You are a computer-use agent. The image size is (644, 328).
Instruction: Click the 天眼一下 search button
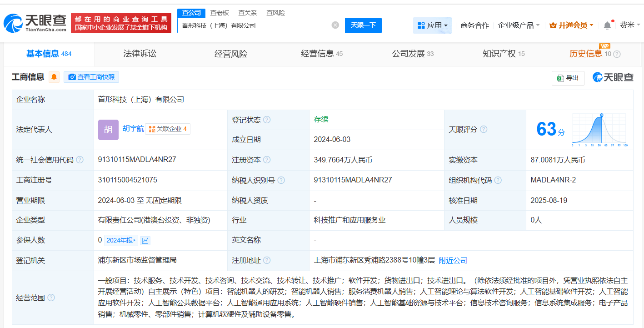coord(363,25)
